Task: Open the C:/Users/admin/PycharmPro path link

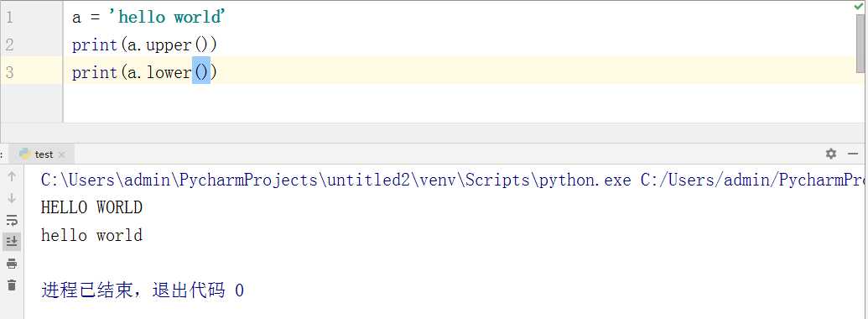Action: (x=754, y=180)
